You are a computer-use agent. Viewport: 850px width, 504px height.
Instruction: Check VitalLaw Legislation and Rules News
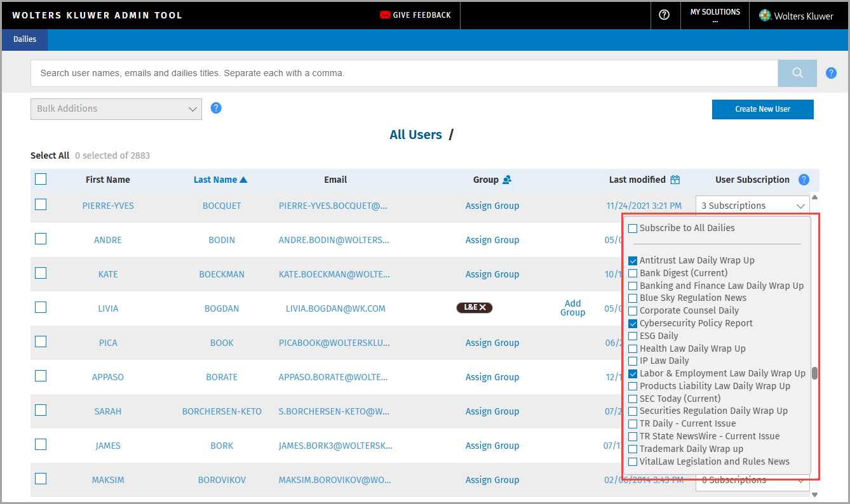coord(633,462)
